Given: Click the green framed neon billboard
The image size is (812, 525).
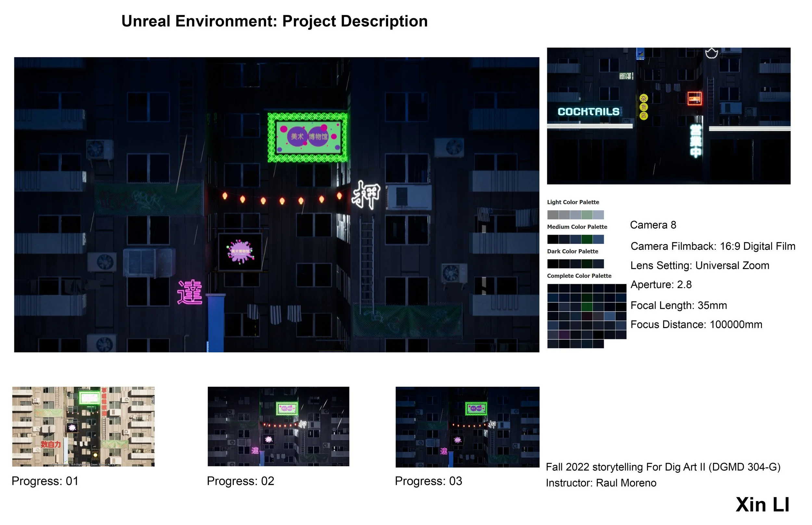Looking at the screenshot, I should coord(308,137).
